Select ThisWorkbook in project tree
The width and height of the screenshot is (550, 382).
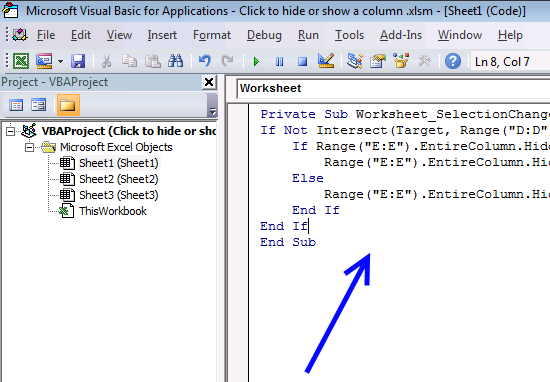pos(113,211)
